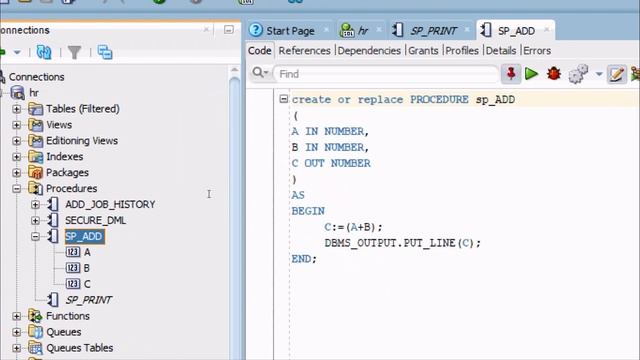Switch to the Start Page tab
The width and height of the screenshot is (640, 360).
(290, 30)
